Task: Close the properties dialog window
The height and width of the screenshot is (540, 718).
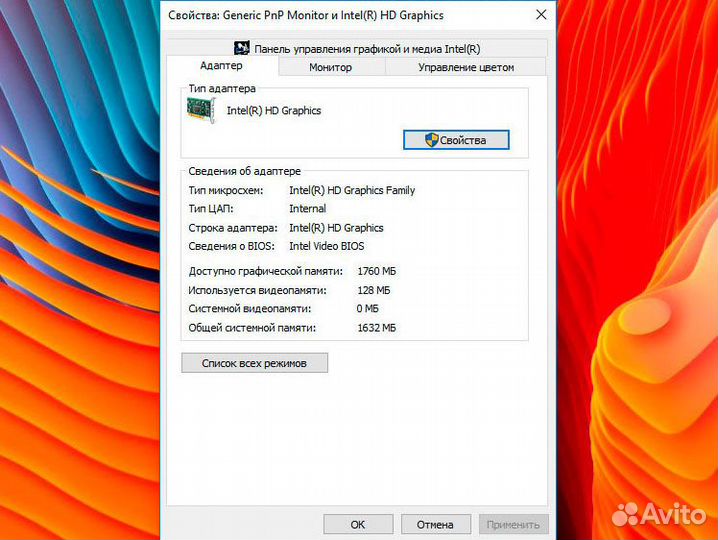Action: click(x=541, y=15)
